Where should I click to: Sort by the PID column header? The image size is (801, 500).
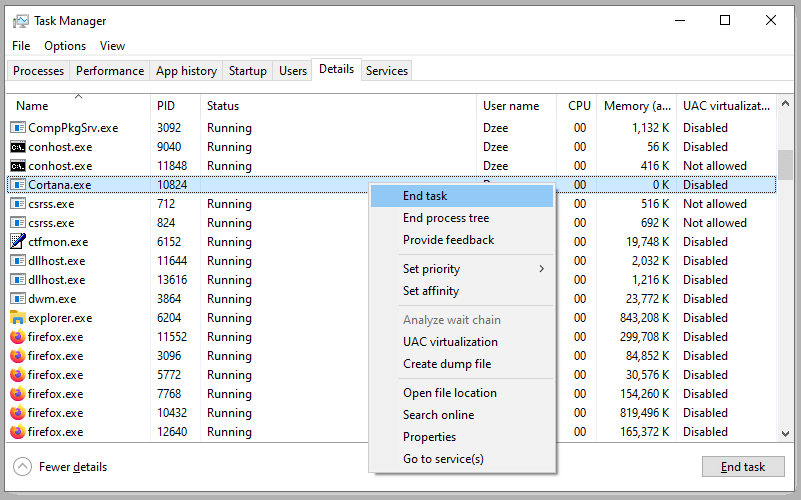click(166, 106)
